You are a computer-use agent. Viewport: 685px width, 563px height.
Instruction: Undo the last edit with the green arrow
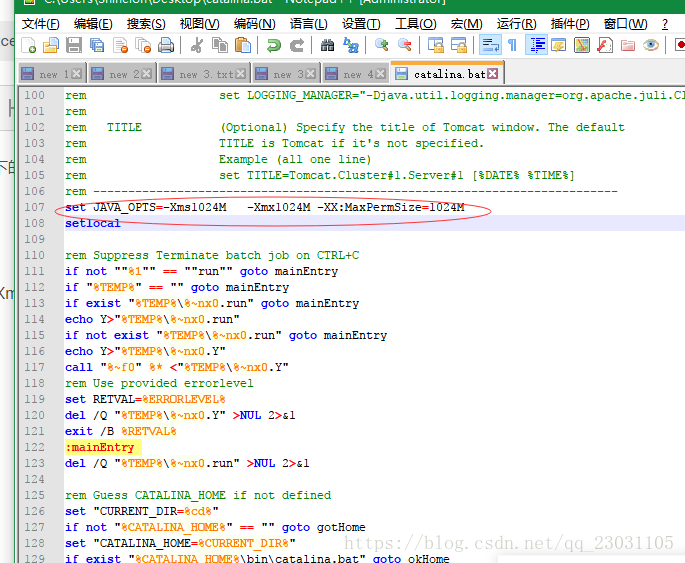[274, 45]
